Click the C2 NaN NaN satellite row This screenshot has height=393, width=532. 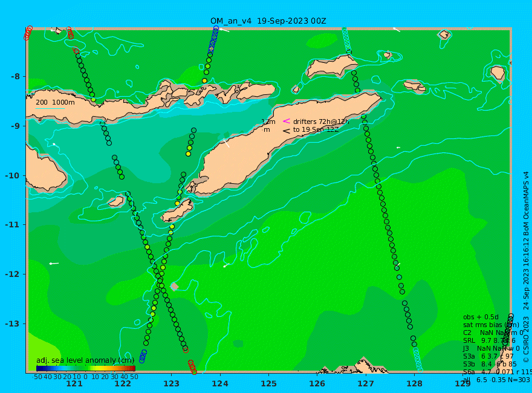point(493,333)
